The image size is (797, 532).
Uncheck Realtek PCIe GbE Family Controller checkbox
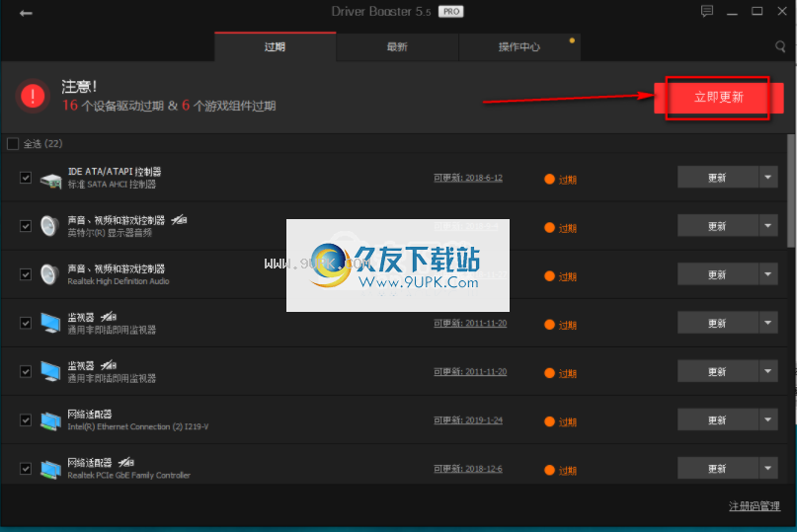point(26,468)
